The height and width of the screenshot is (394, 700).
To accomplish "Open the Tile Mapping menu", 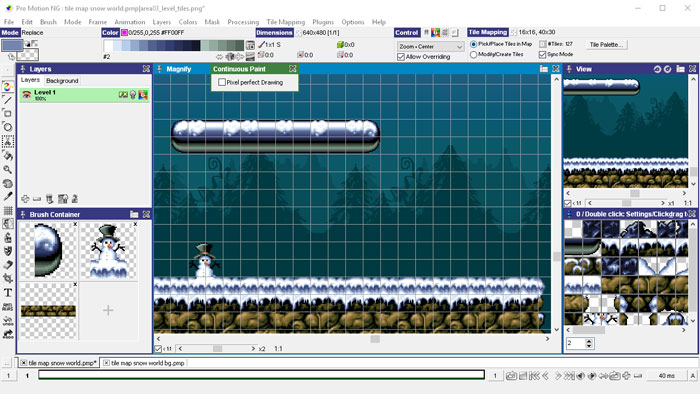I will coord(286,22).
